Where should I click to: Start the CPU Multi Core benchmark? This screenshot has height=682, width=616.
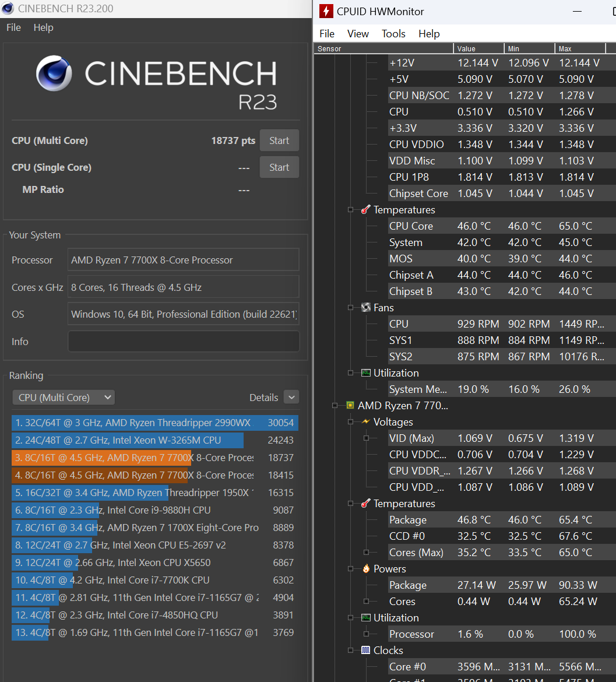pos(279,140)
